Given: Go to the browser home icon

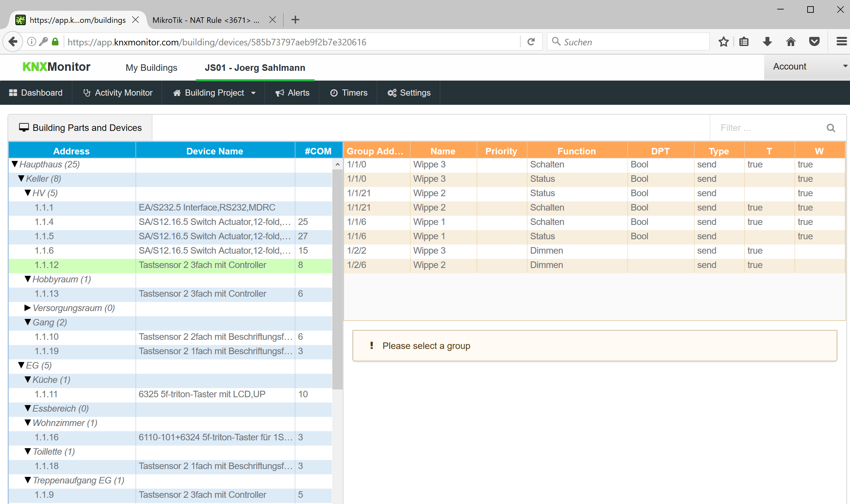Looking at the screenshot, I should click(791, 42).
